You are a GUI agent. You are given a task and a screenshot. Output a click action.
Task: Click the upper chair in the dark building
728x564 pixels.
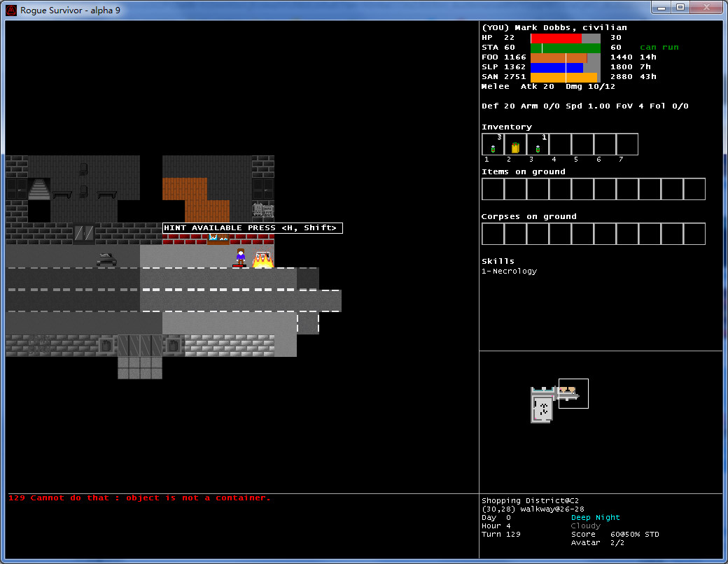(83, 169)
